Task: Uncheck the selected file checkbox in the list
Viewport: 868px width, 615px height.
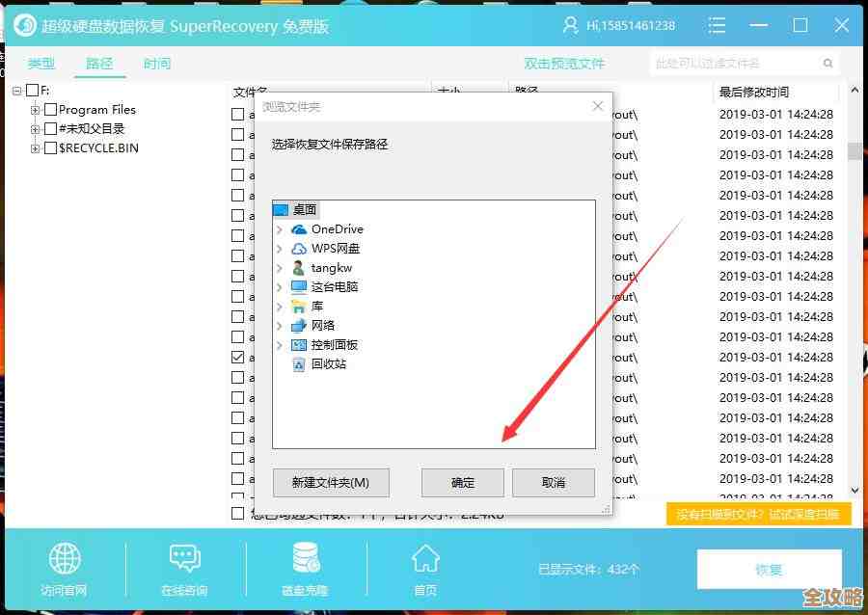Action: (x=236, y=357)
